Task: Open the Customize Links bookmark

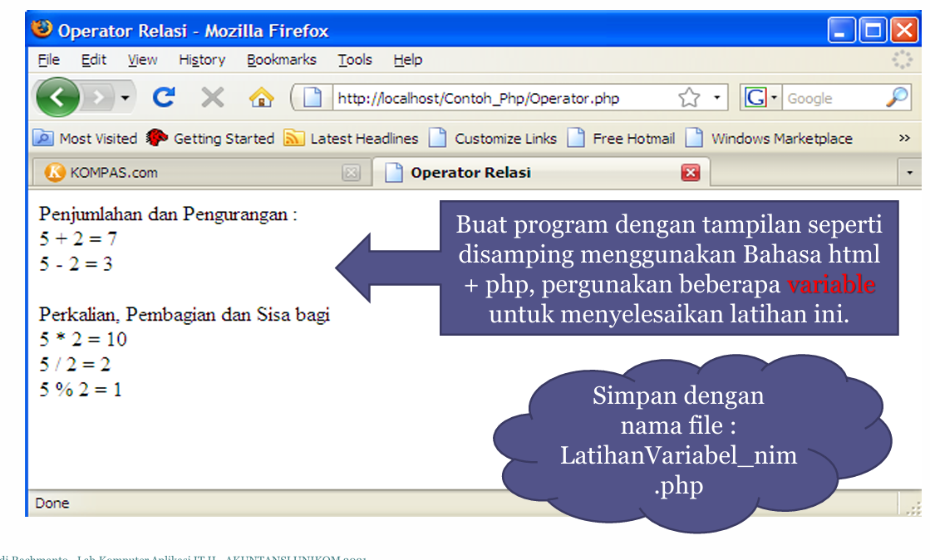Action: 493,138
